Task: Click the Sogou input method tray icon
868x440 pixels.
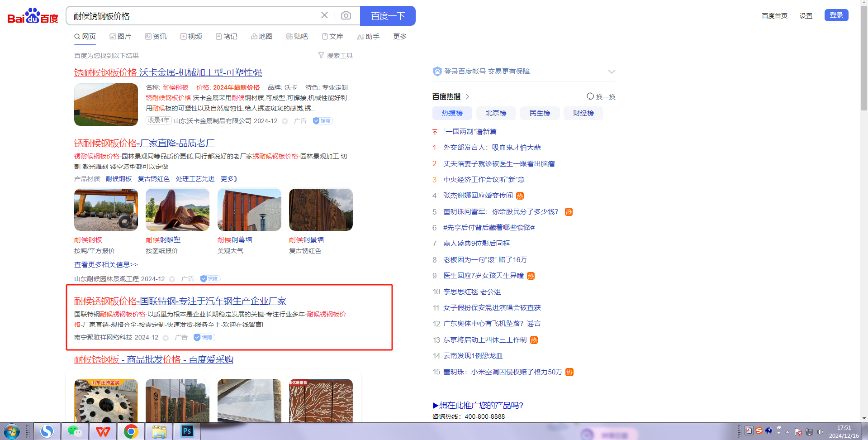Action: pyautogui.click(x=759, y=430)
